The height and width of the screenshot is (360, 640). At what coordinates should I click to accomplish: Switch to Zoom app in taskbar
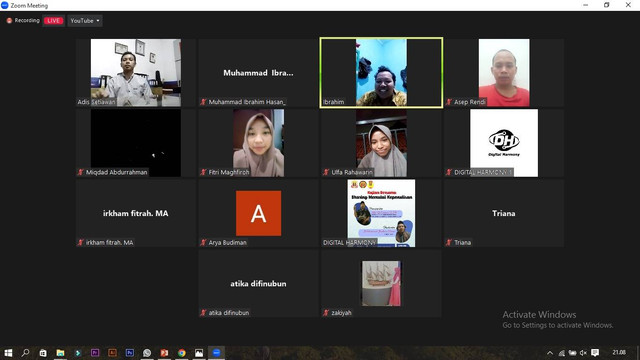tap(216, 353)
